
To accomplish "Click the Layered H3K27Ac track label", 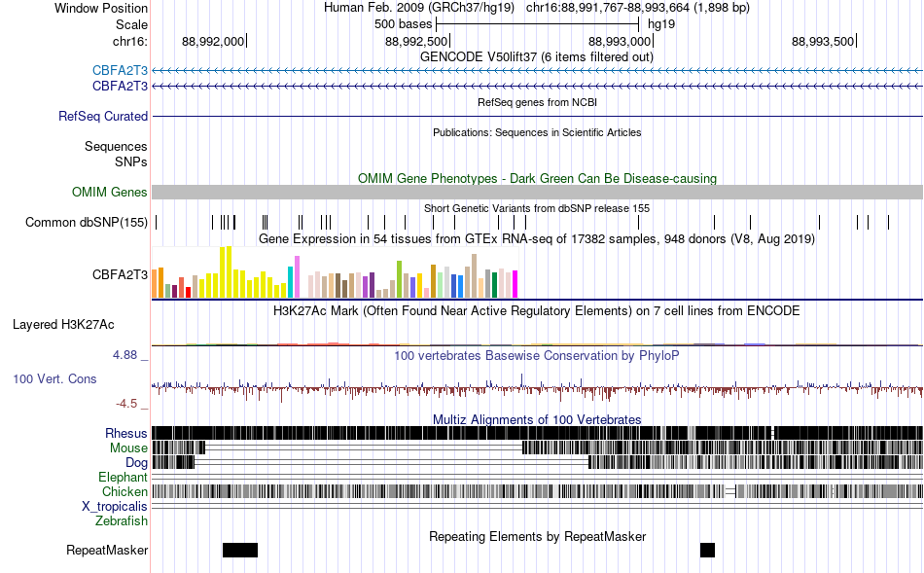I will click(x=63, y=325).
